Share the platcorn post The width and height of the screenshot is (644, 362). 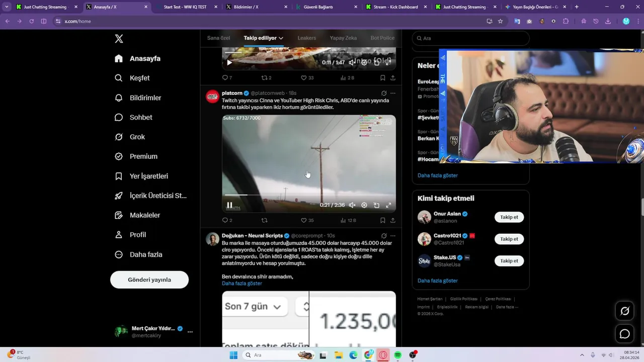tap(392, 220)
